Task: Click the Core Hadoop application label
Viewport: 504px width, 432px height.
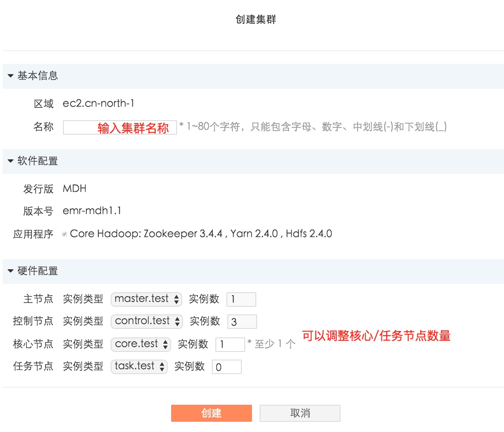Action: point(201,234)
